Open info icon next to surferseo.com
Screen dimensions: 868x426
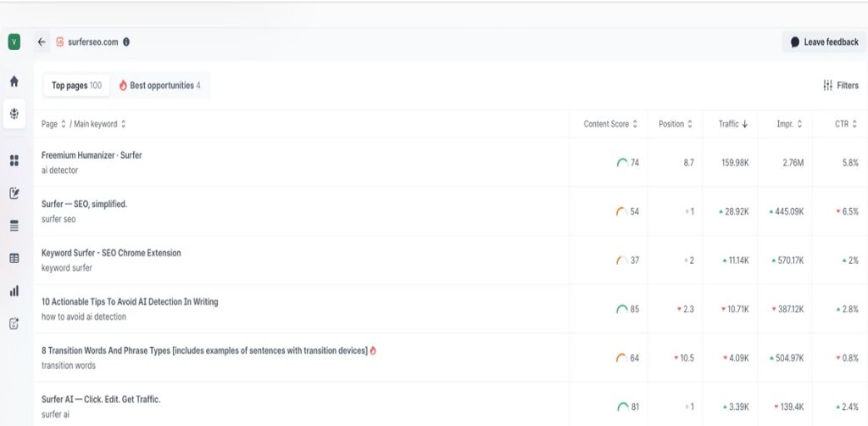[126, 42]
